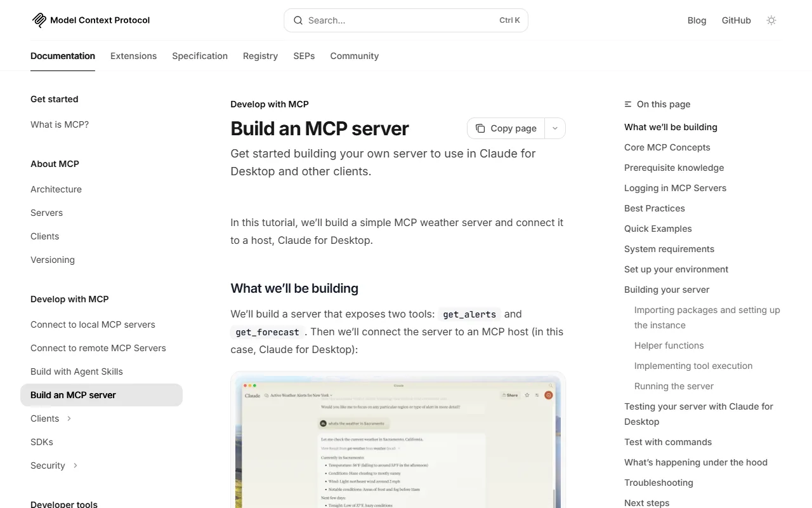Click the Get started sidebar heading
Viewport: 812px width, 508px height.
click(55, 99)
